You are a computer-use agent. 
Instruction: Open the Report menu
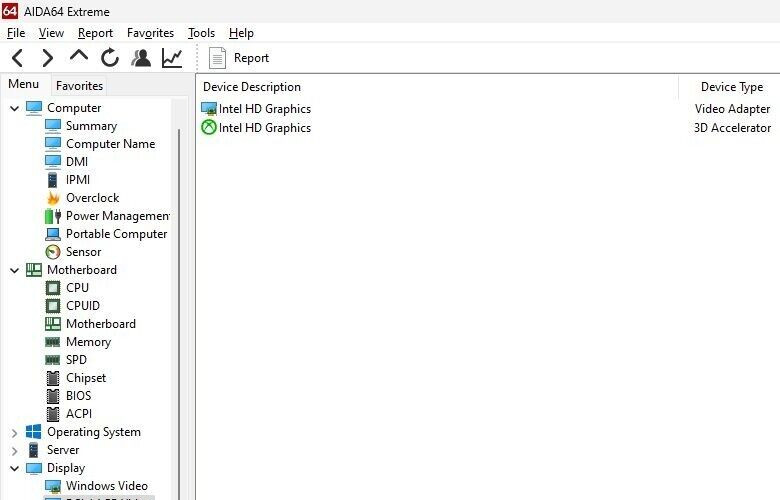tap(96, 33)
